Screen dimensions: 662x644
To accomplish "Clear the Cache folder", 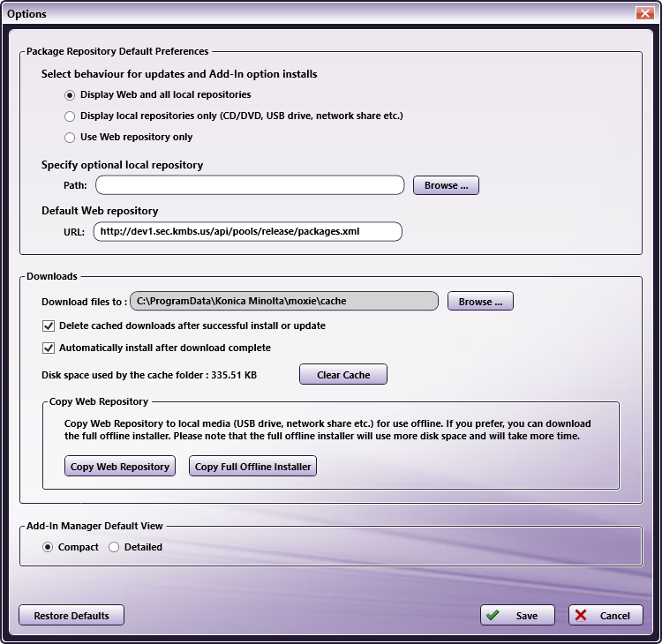I will point(342,374).
